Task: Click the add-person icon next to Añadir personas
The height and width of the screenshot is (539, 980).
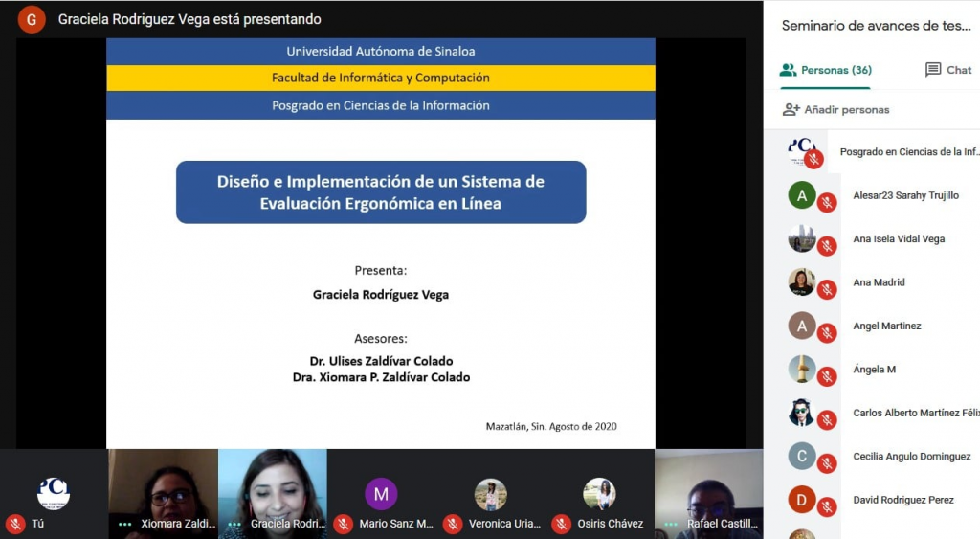Action: tap(791, 109)
